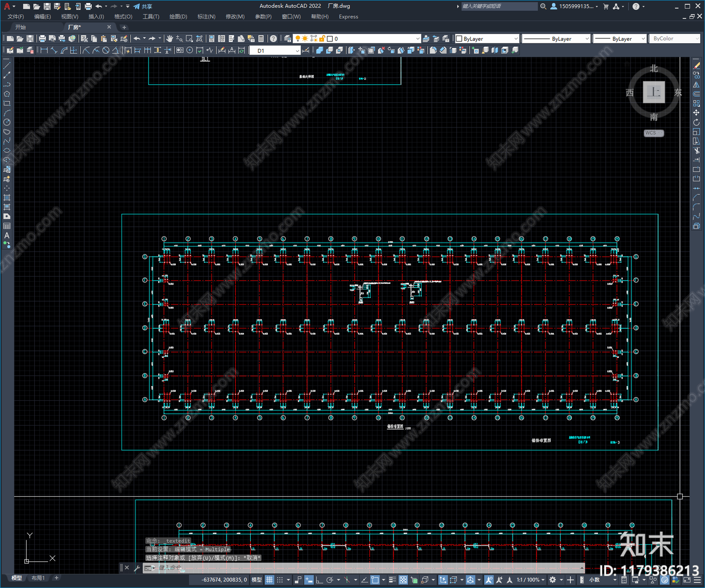Activate the Pan hand tool

(170, 39)
